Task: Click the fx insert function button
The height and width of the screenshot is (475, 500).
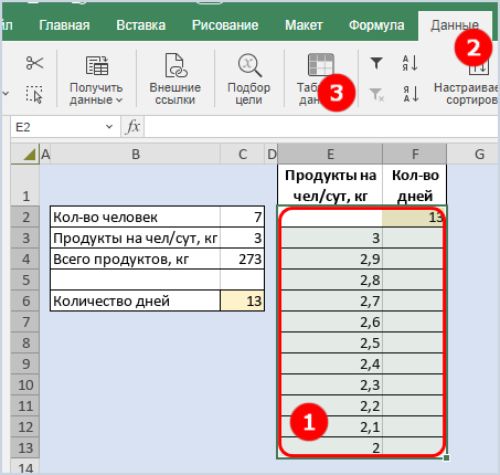Action: pos(133,127)
